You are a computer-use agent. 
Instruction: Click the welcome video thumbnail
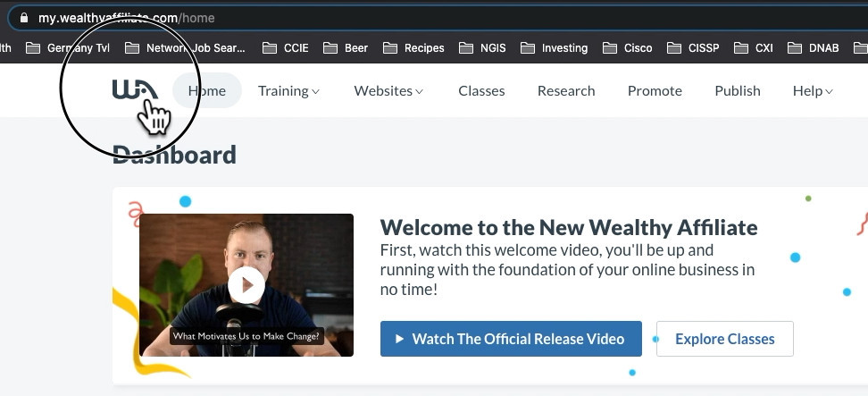[246, 284]
